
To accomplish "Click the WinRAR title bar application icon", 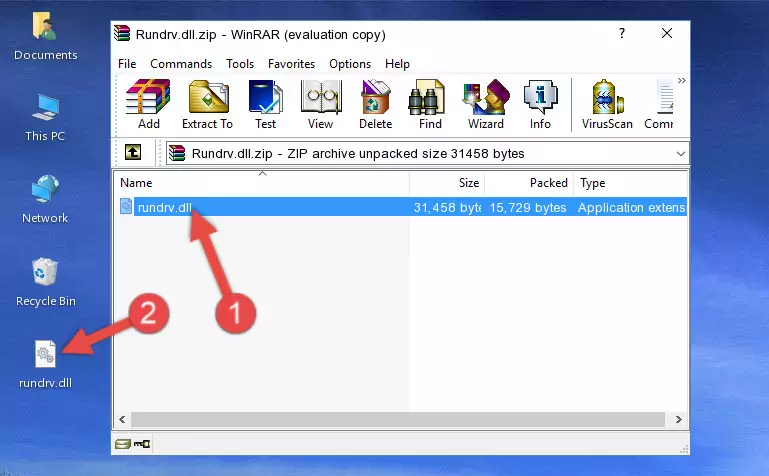I will tap(122, 33).
